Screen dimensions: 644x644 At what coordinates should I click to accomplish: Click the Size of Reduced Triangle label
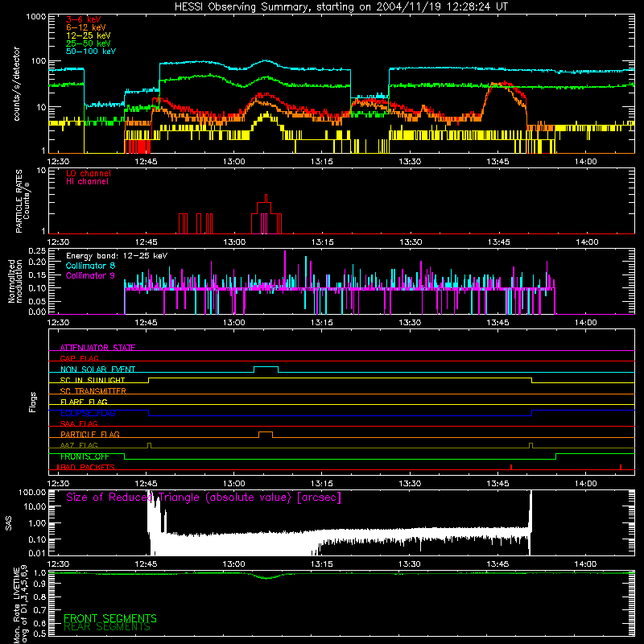pyautogui.click(x=204, y=497)
